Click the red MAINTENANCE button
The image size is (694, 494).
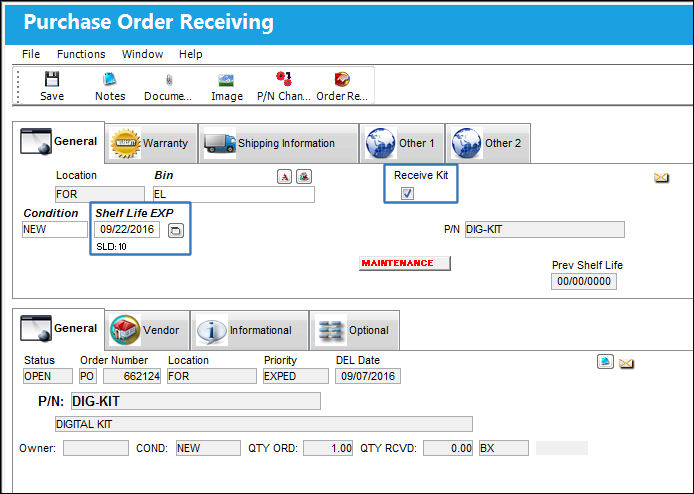coord(405,263)
